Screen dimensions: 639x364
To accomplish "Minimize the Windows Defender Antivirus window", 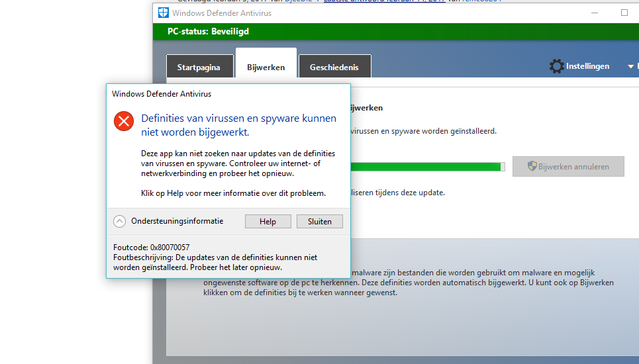I will 595,13.
